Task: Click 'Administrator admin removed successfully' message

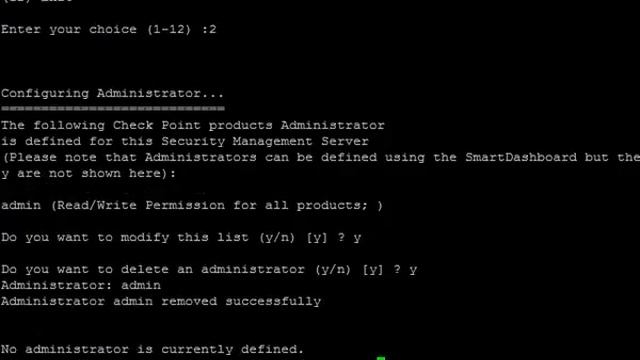Action: [161, 302]
